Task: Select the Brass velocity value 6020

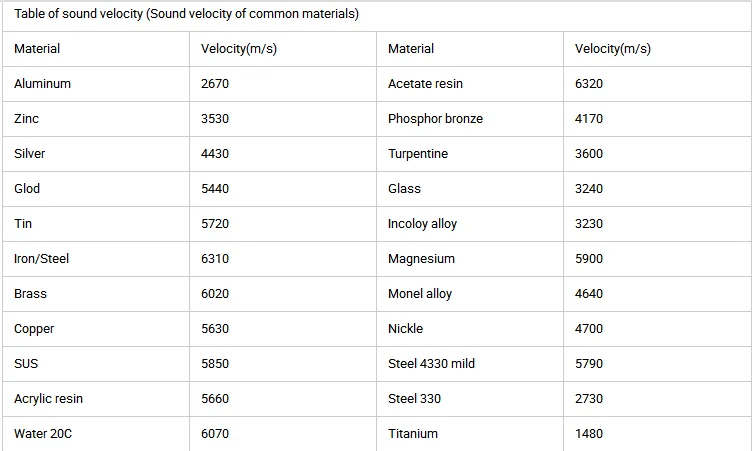Action: 215,294
